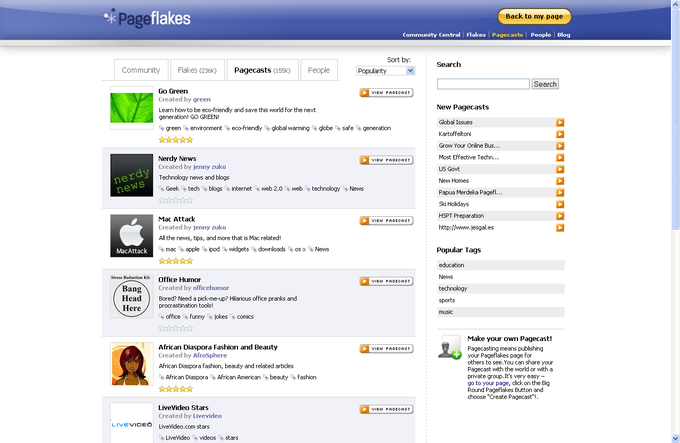Click the arrow icon for Most Effective Techn...
Viewport: 680px width, 443px height.
(560, 158)
